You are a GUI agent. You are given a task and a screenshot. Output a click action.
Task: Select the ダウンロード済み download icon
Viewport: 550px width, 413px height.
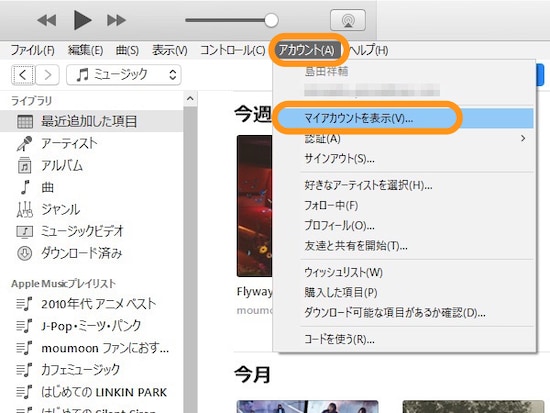tap(25, 253)
